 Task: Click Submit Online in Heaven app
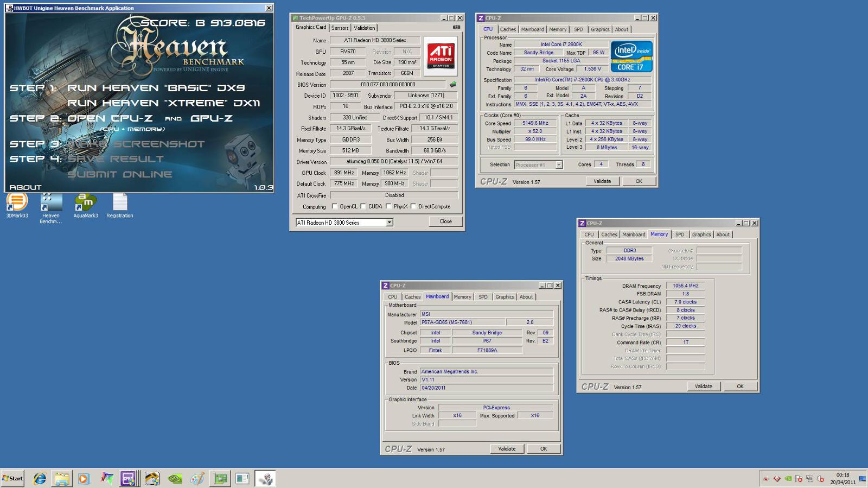pyautogui.click(x=120, y=174)
